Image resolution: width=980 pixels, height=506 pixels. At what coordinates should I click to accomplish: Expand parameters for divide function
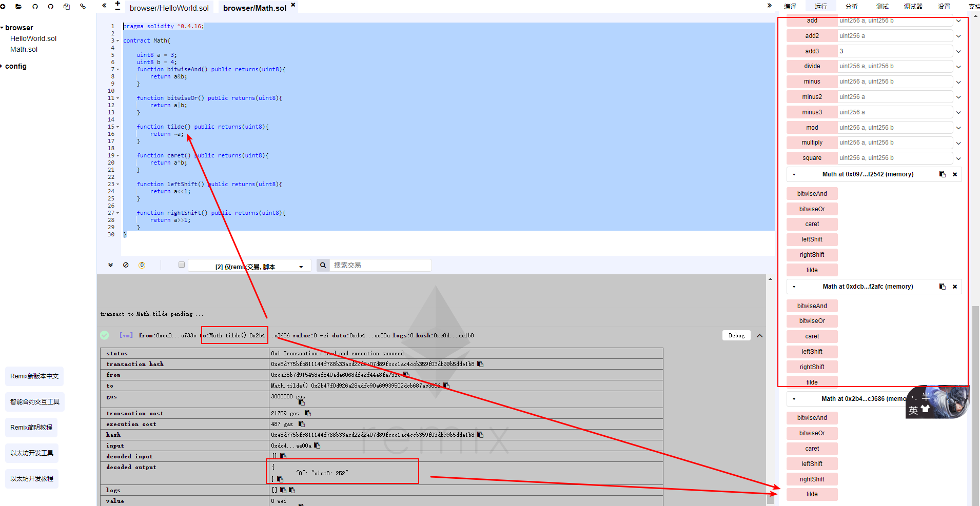click(958, 67)
